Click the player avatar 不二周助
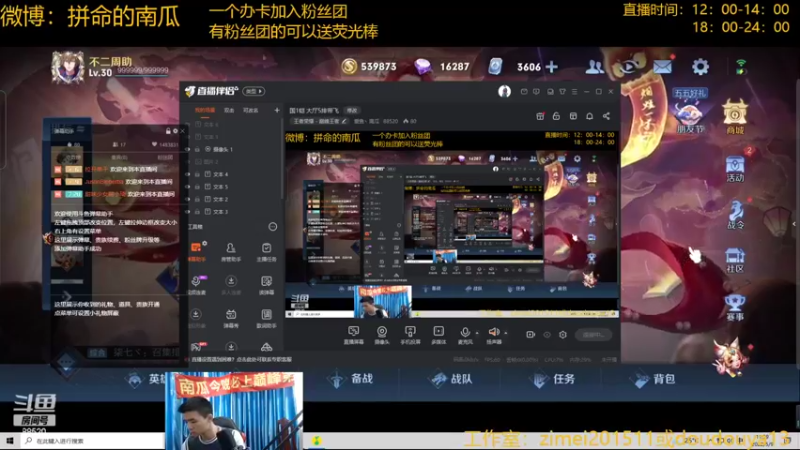Viewport: 800px width, 450px height. click(67, 67)
